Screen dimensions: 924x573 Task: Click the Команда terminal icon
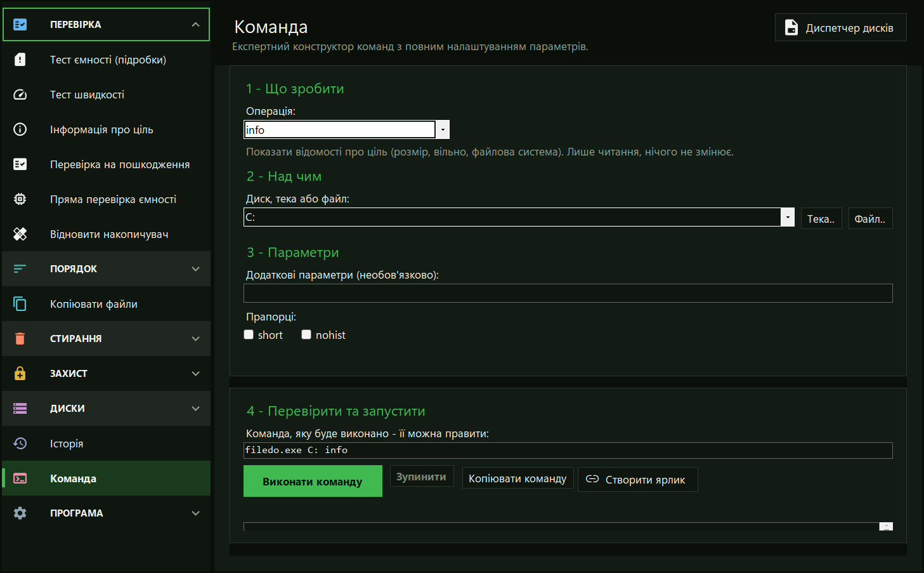20,478
